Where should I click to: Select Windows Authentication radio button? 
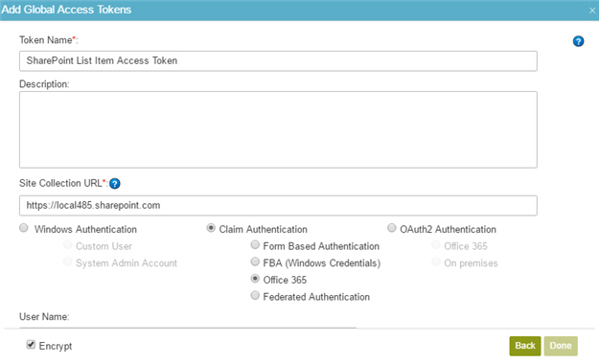pyautogui.click(x=24, y=228)
